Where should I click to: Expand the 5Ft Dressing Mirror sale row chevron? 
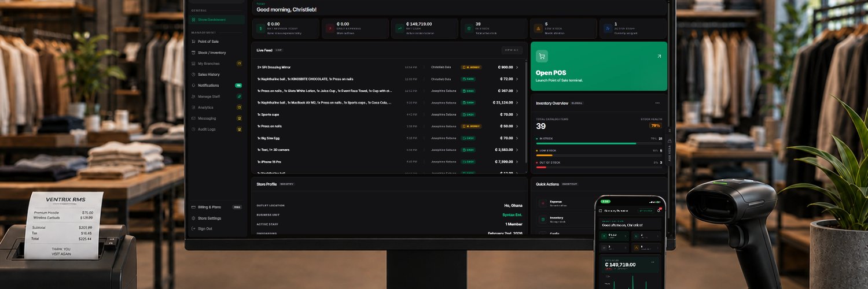517,67
